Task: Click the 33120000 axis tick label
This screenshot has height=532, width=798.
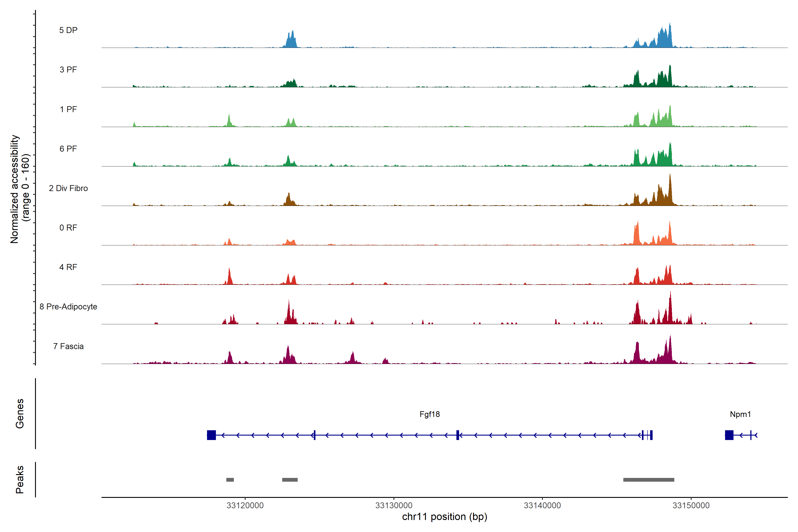Action: (245, 506)
